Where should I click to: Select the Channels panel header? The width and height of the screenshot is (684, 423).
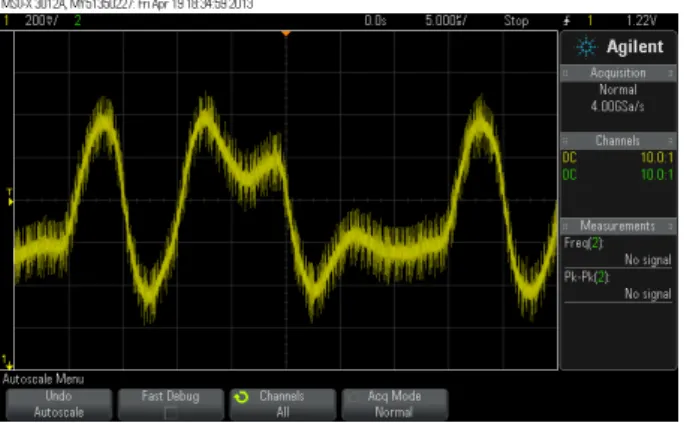(618, 140)
